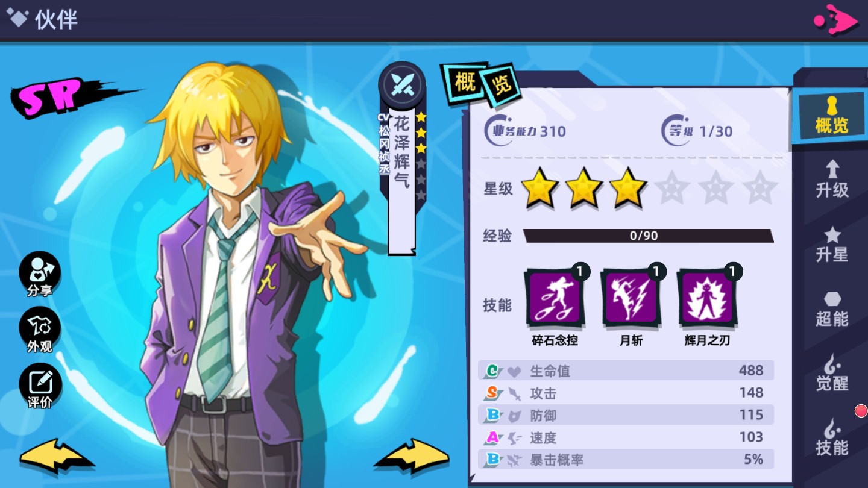
Task: Select the 攻击 stat row
Action: coord(626,393)
